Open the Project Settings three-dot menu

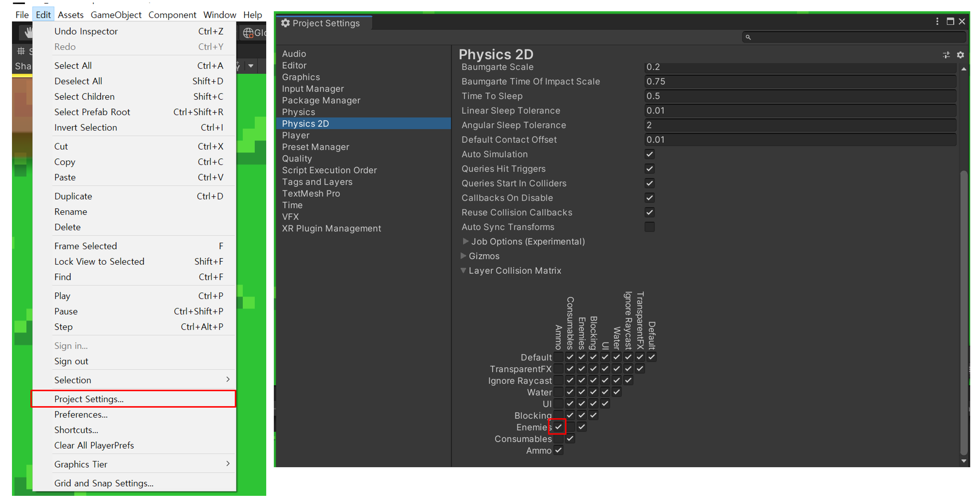coord(937,21)
